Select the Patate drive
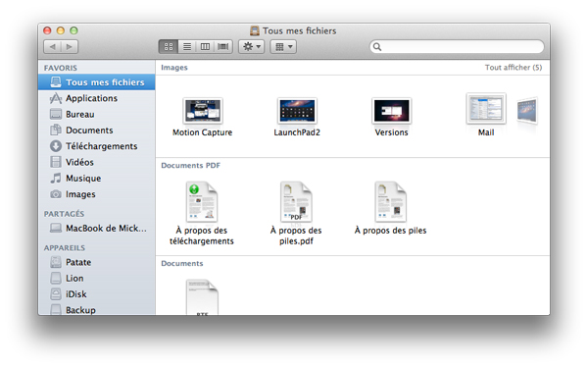The image size is (588, 368). tap(97, 262)
